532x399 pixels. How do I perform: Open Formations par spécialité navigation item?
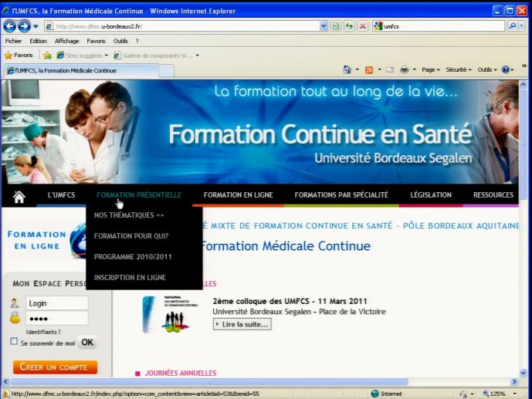click(341, 195)
